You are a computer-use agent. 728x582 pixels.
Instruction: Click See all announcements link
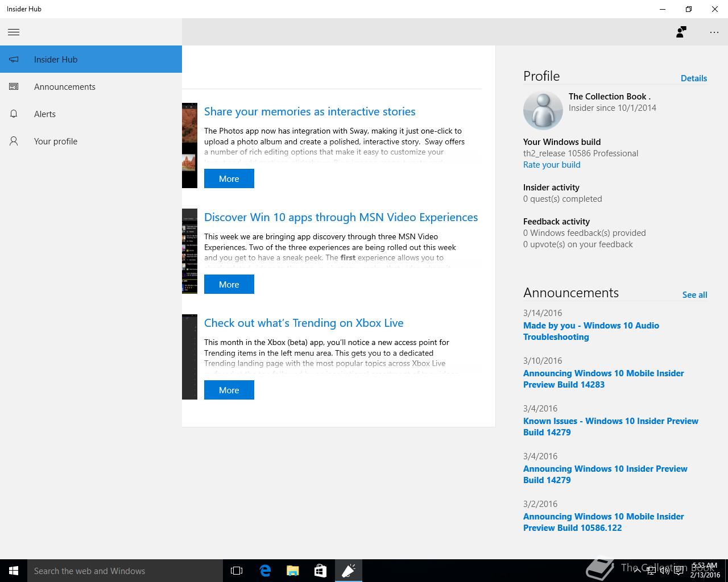point(694,295)
